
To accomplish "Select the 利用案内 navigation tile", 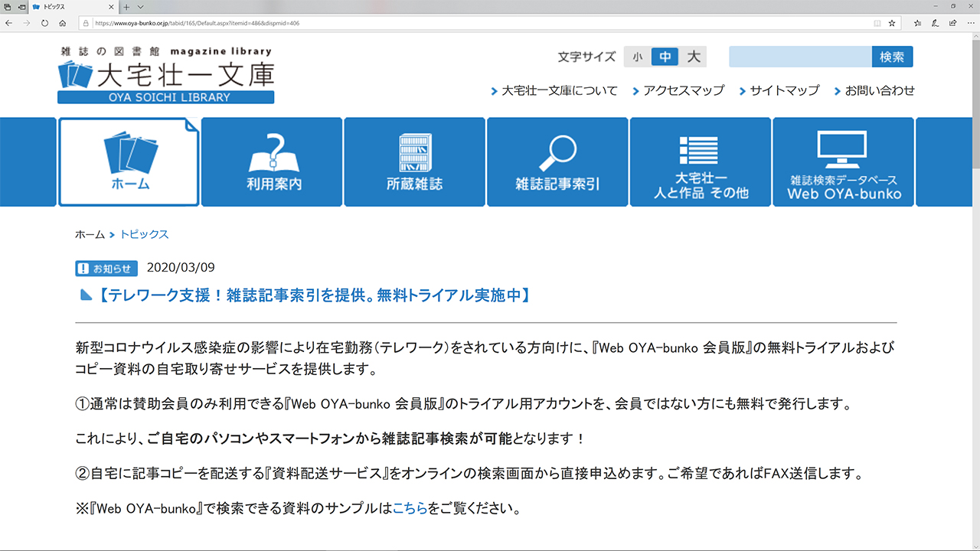I will pyautogui.click(x=272, y=161).
